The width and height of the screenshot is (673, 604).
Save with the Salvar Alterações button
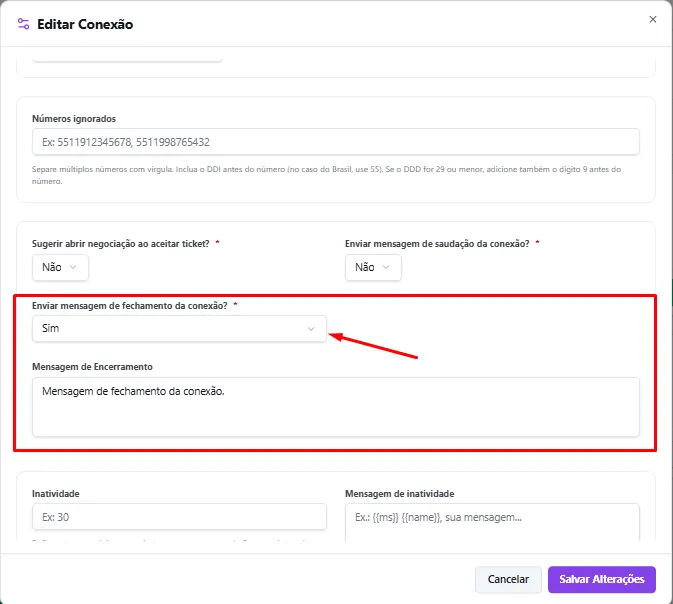pos(602,580)
